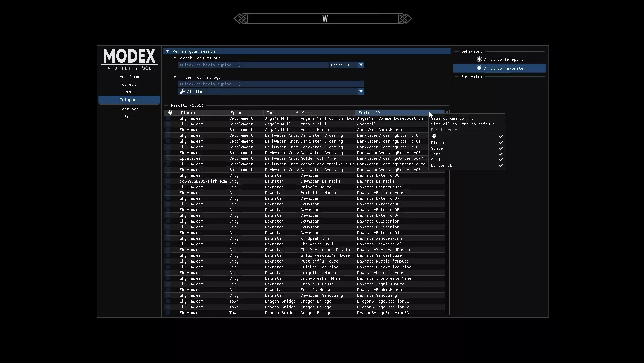Click Exit in the sidebar
This screenshot has height=363, width=644.
(129, 117)
